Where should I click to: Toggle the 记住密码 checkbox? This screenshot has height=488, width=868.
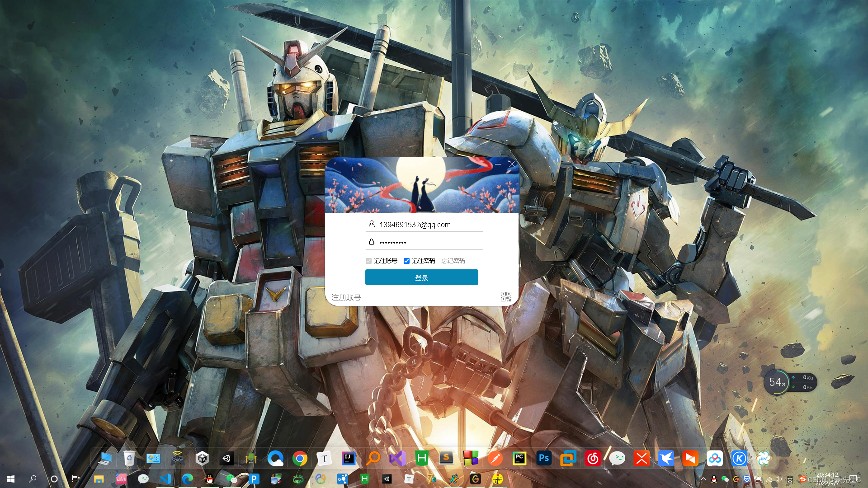[407, 261]
